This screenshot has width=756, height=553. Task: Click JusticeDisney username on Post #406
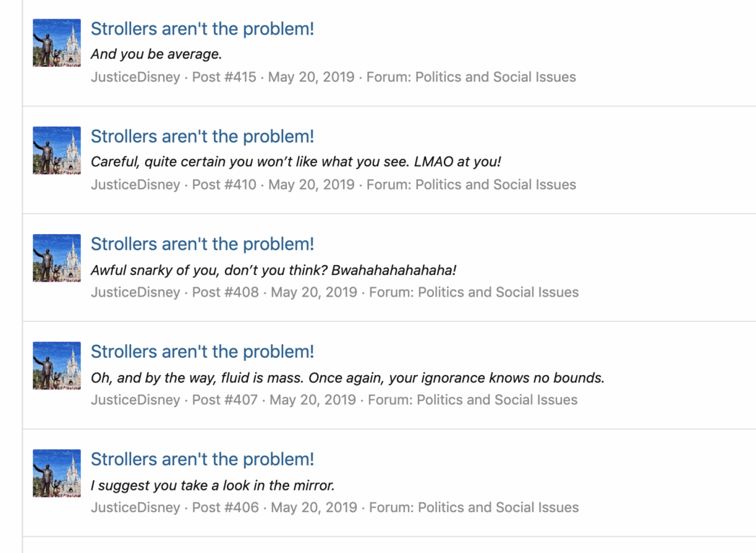pos(135,507)
